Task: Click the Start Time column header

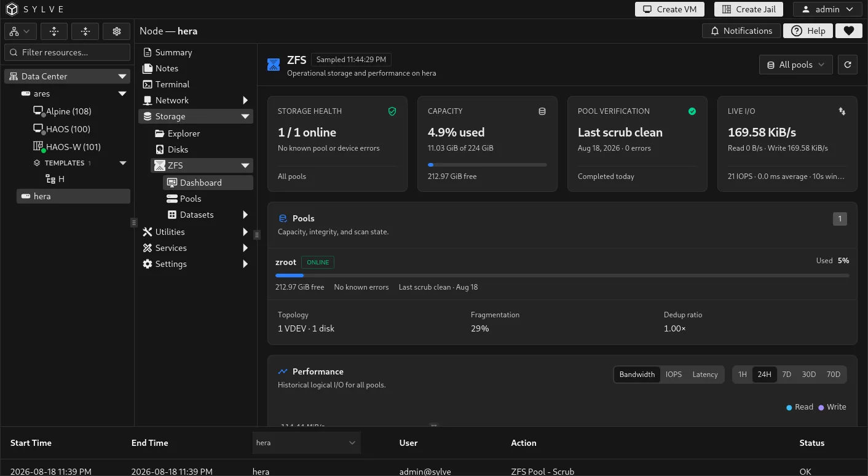Action: click(x=31, y=443)
